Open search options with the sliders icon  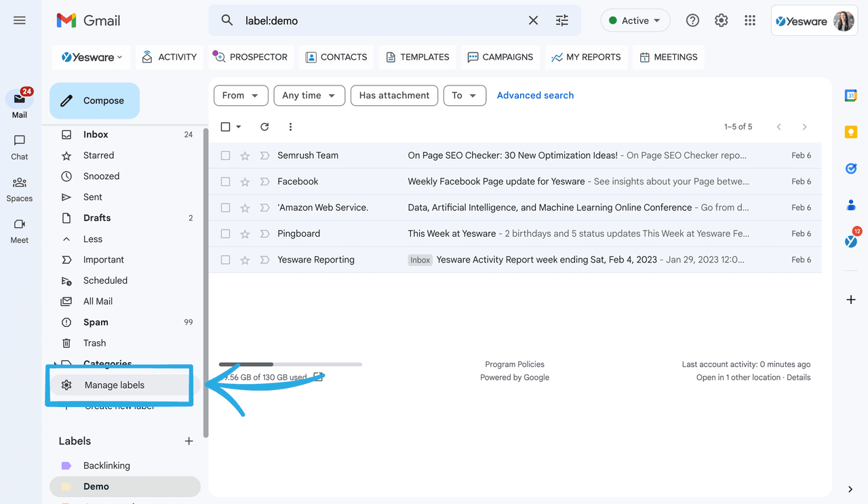(561, 20)
